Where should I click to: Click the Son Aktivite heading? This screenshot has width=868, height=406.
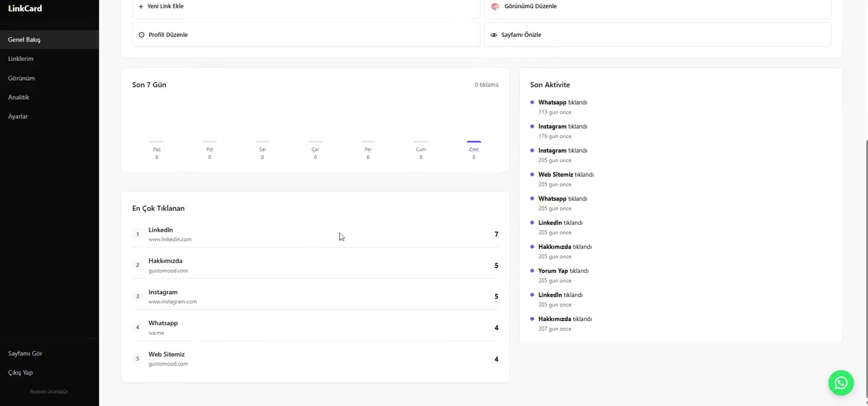[550, 85]
